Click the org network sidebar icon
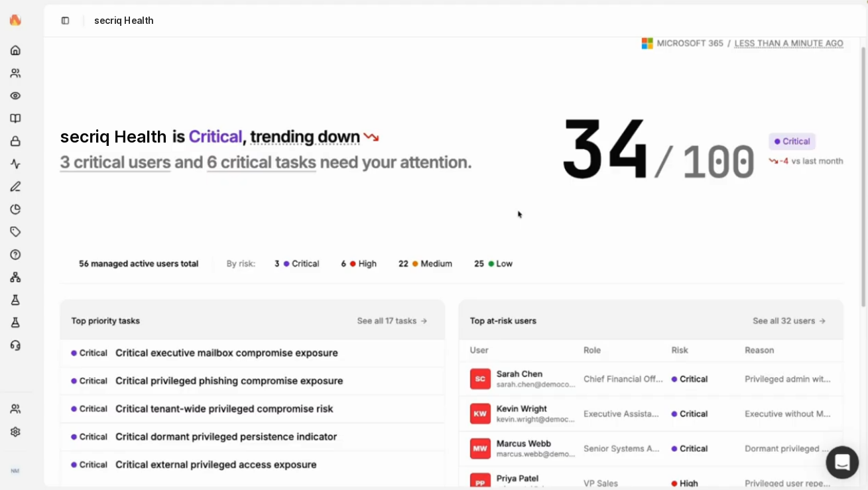The image size is (868, 490). [x=15, y=277]
